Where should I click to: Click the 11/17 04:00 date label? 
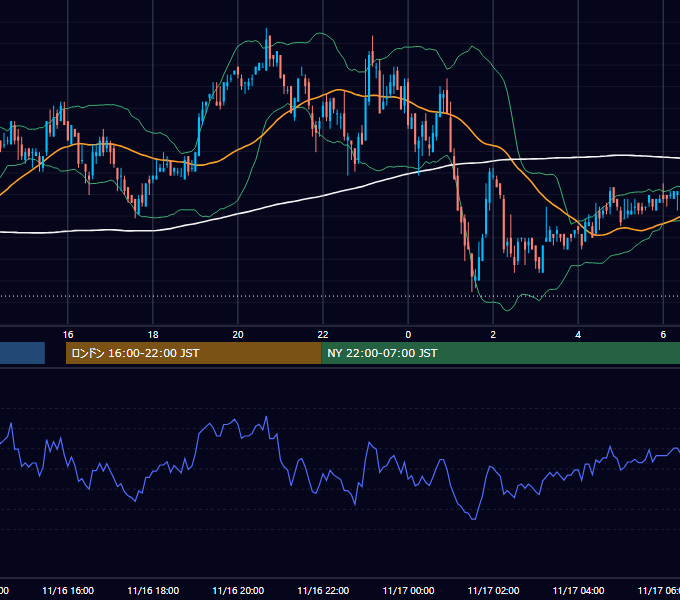pos(578,591)
